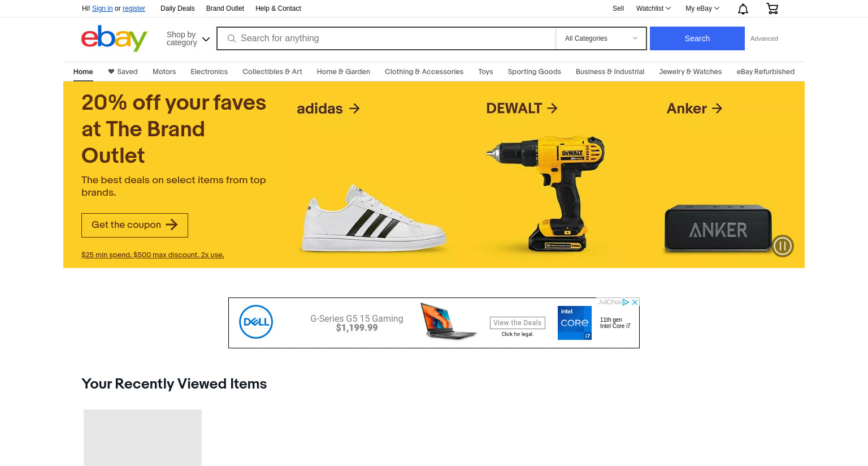The width and height of the screenshot is (868, 466).
Task: Click the Dell logo in the ad
Action: tap(256, 322)
